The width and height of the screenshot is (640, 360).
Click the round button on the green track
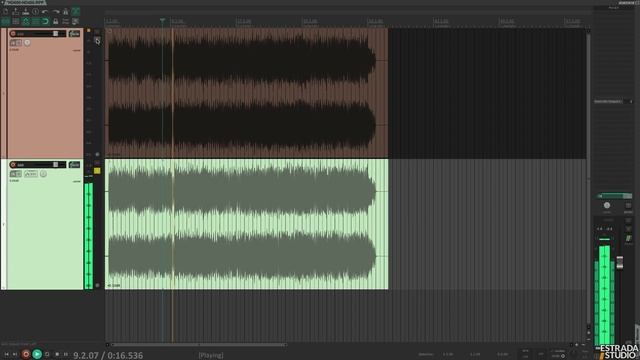point(43,174)
